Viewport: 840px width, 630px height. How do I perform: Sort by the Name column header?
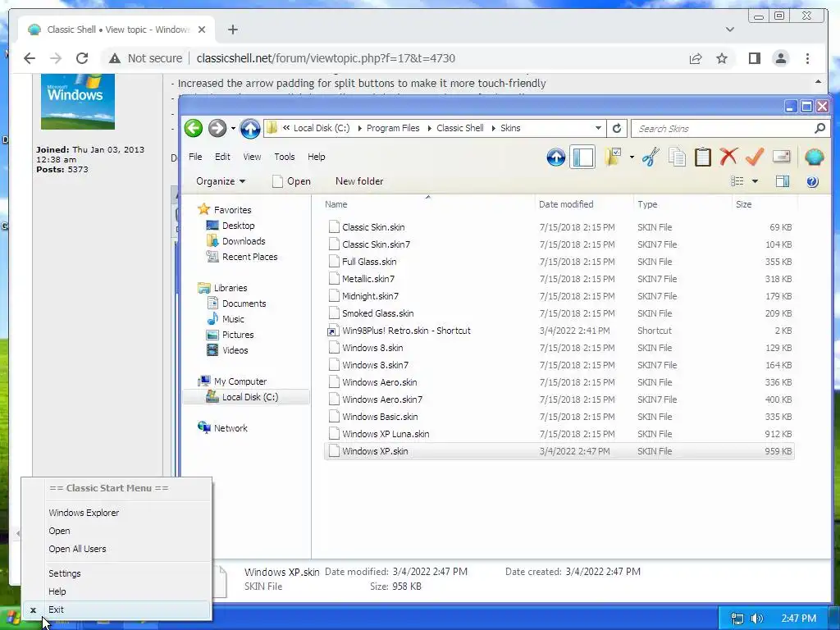click(336, 204)
